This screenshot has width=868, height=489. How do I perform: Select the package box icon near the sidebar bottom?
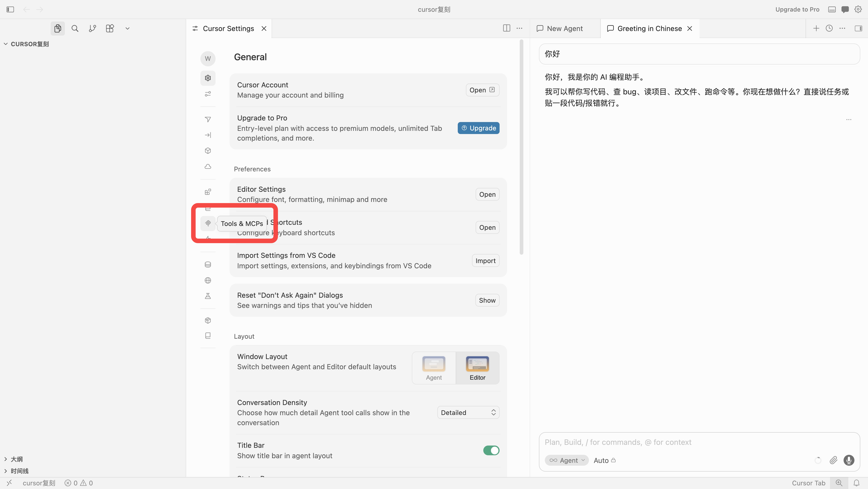(208, 320)
